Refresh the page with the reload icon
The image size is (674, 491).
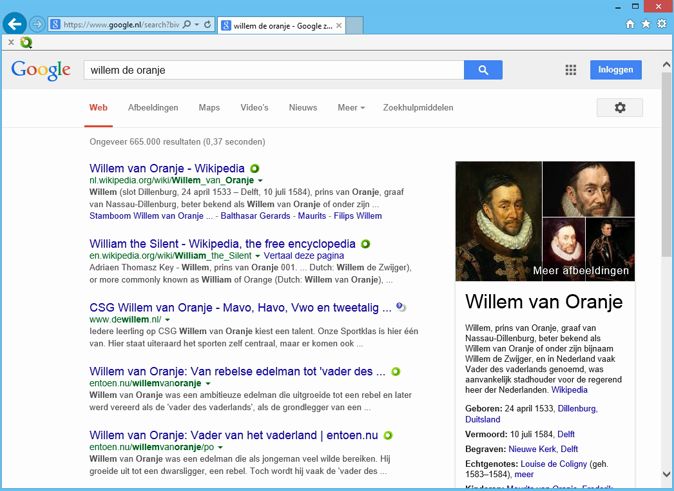[x=208, y=25]
